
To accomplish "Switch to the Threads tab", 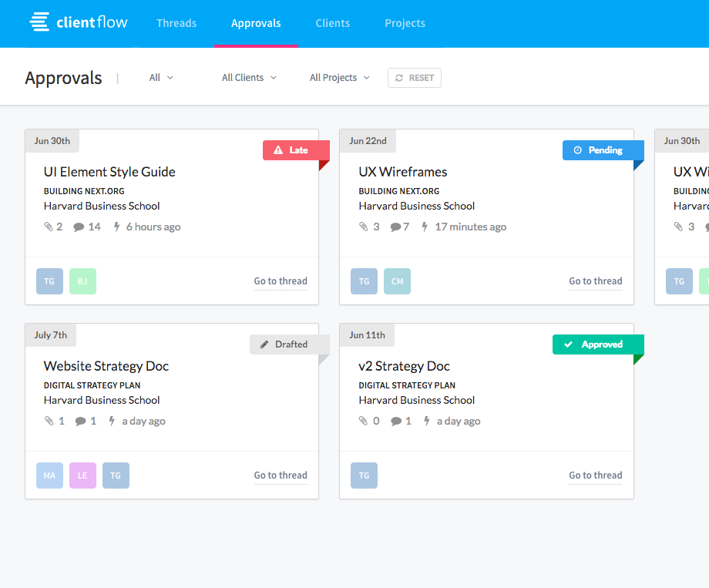I will pyautogui.click(x=176, y=23).
